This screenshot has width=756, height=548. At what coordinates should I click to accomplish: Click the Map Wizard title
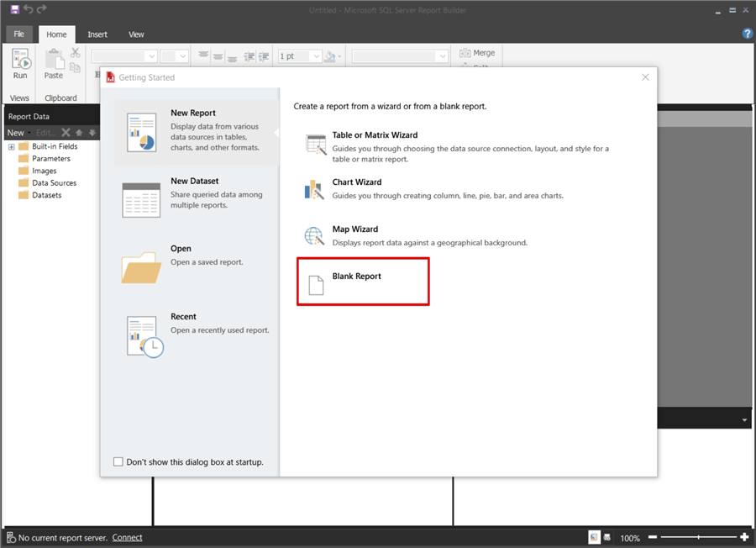click(354, 229)
